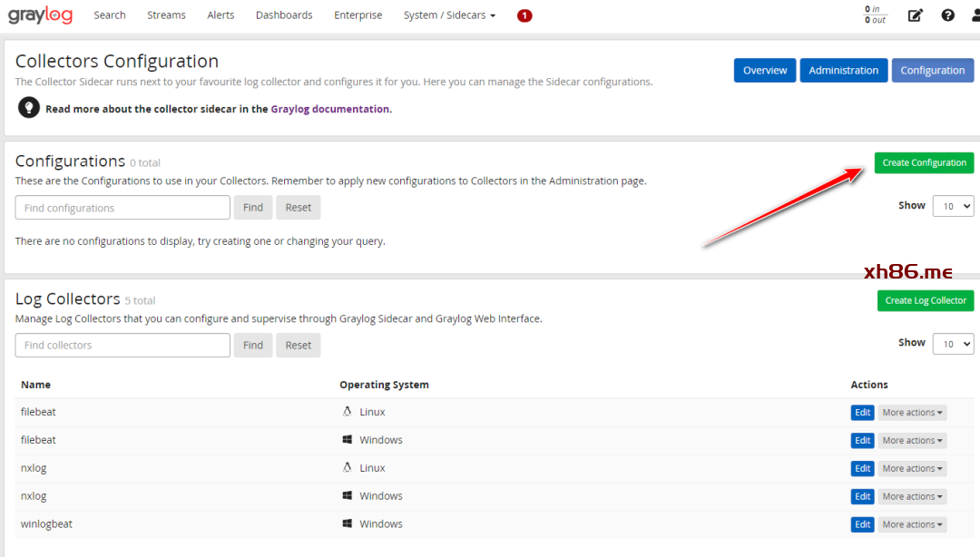Open the user profile icon
Screen dimensions: 980x557
click(x=975, y=15)
